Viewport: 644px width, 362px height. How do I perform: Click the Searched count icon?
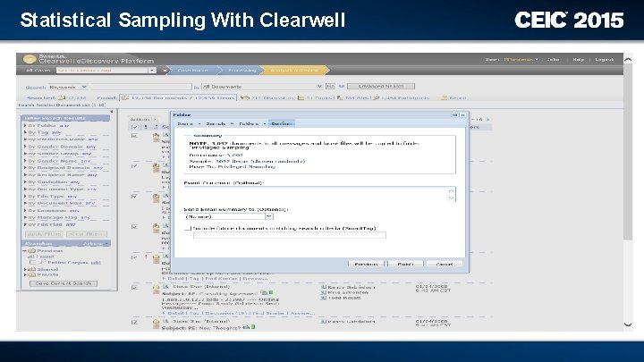tap(62, 98)
